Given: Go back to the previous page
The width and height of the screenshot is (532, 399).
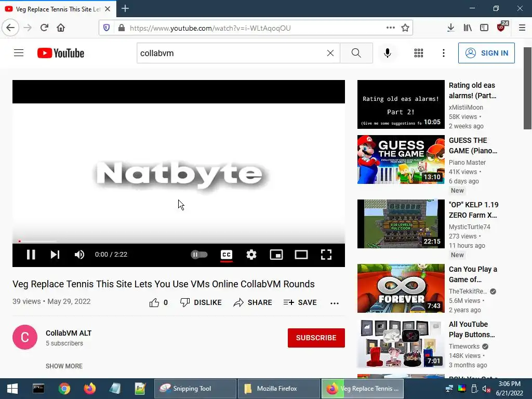Looking at the screenshot, I should click(10, 28).
